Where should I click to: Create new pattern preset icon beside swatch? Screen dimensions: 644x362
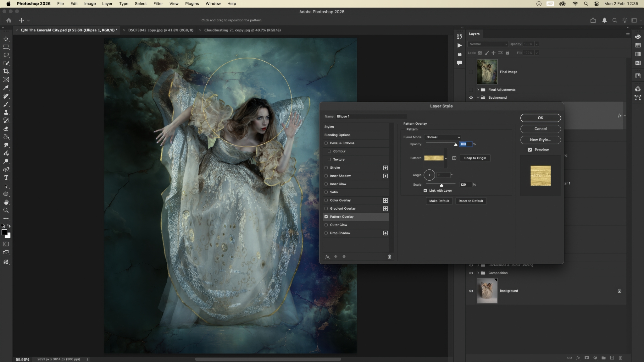click(454, 158)
